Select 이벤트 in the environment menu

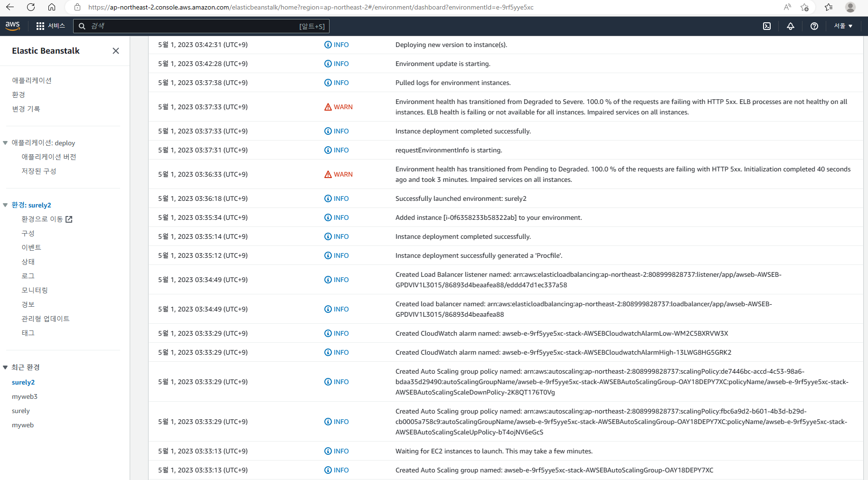pos(31,248)
